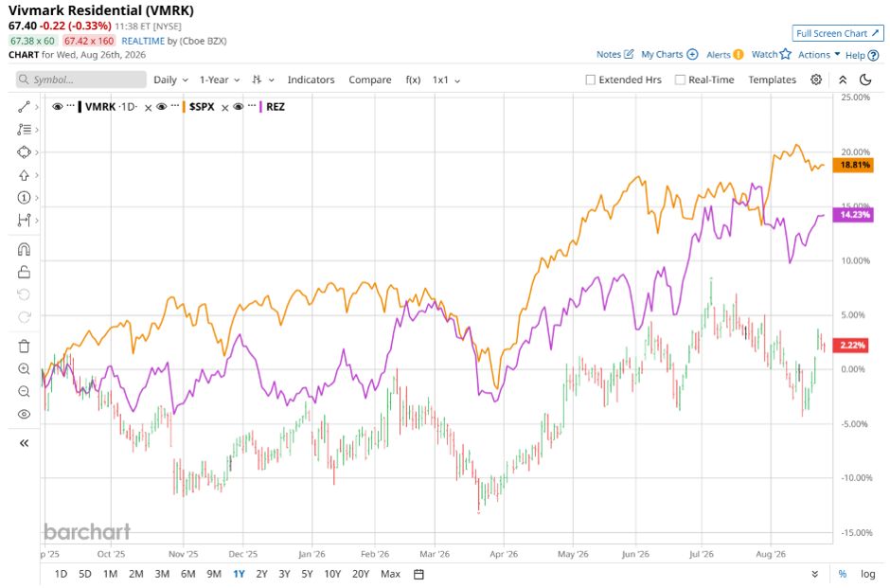Collapse the left drawing toolbar
Viewport: 890px width, 588px height.
[24, 443]
